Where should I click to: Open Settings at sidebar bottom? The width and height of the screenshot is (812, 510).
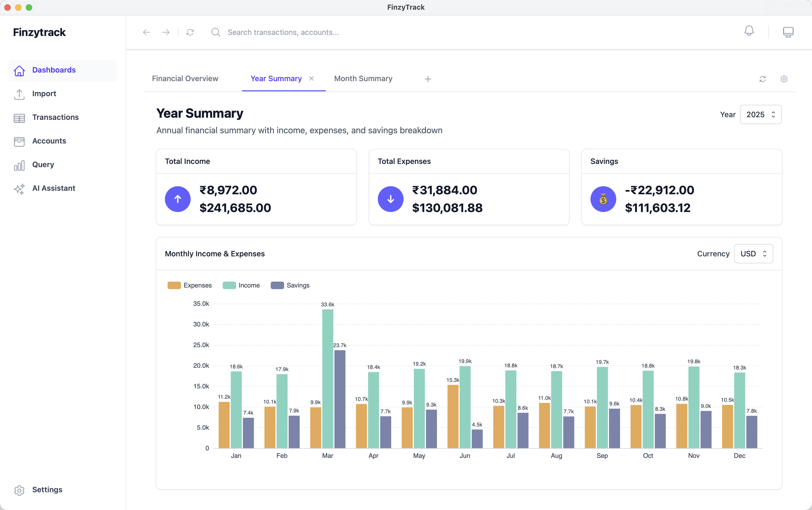[63, 490]
